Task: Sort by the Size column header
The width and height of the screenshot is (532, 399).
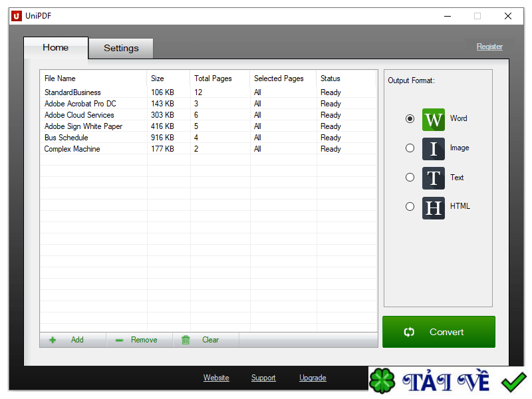Action: 169,78
